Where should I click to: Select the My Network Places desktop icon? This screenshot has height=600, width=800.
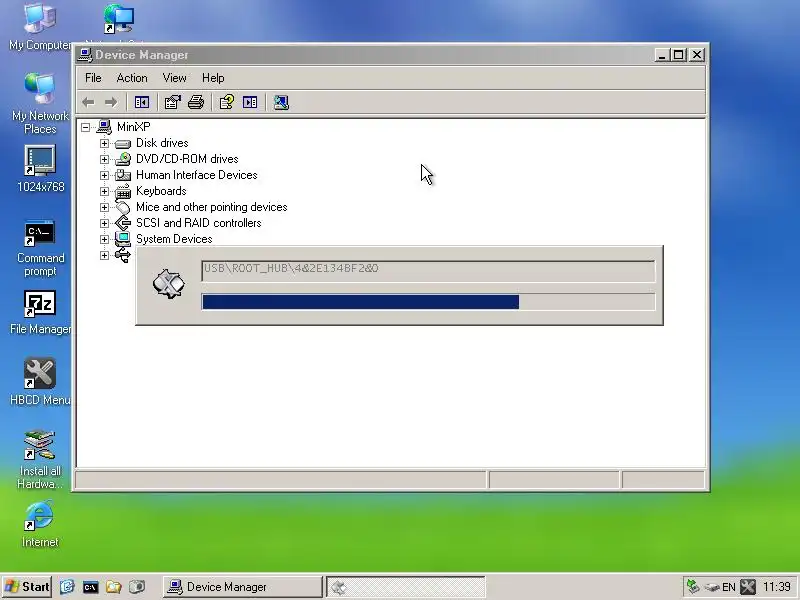tap(40, 103)
